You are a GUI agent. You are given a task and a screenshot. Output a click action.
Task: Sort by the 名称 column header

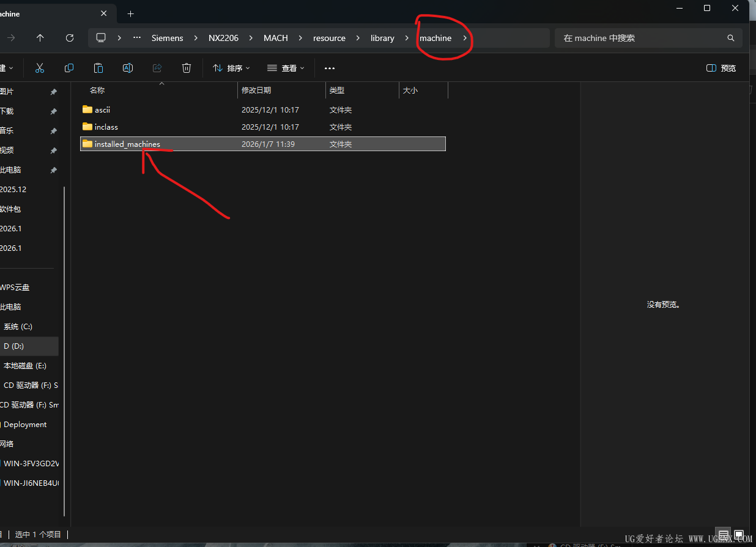[97, 90]
